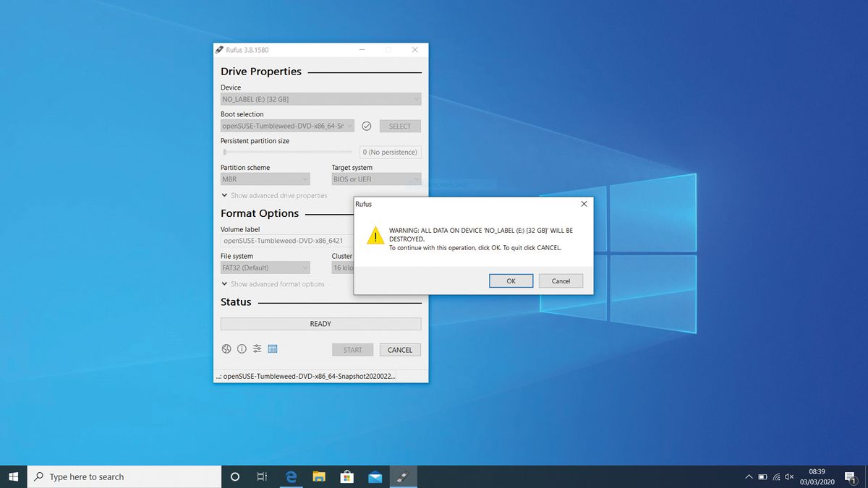Click the Persistent partition size slider
868x488 pixels.
point(224,153)
